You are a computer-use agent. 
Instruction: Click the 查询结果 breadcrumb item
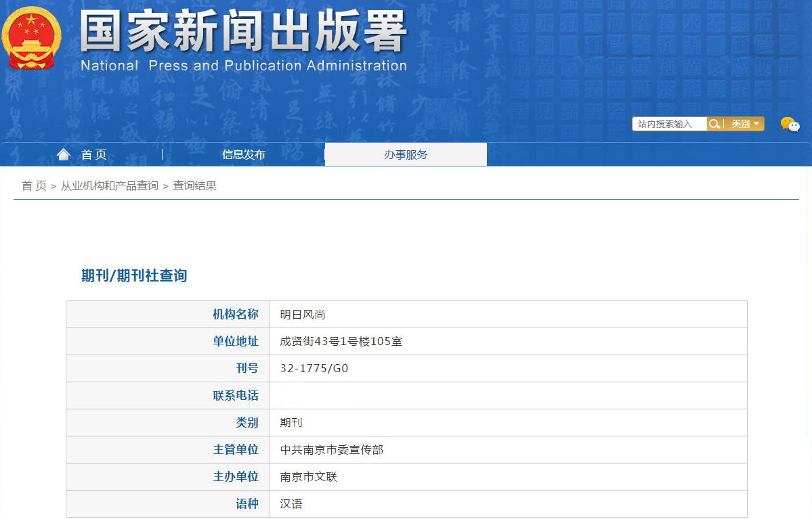(x=194, y=185)
